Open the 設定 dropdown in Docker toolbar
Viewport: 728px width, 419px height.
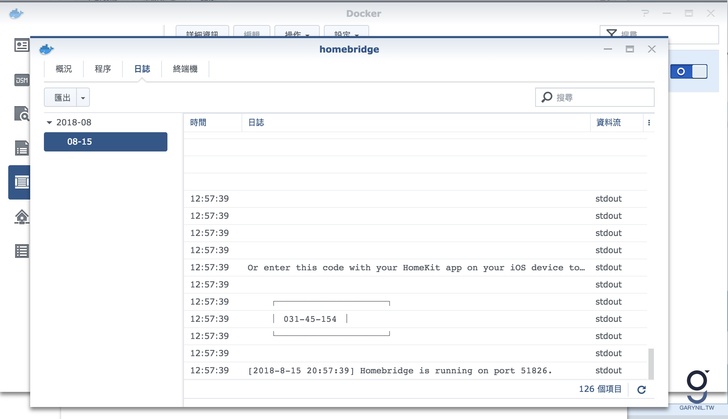click(346, 32)
